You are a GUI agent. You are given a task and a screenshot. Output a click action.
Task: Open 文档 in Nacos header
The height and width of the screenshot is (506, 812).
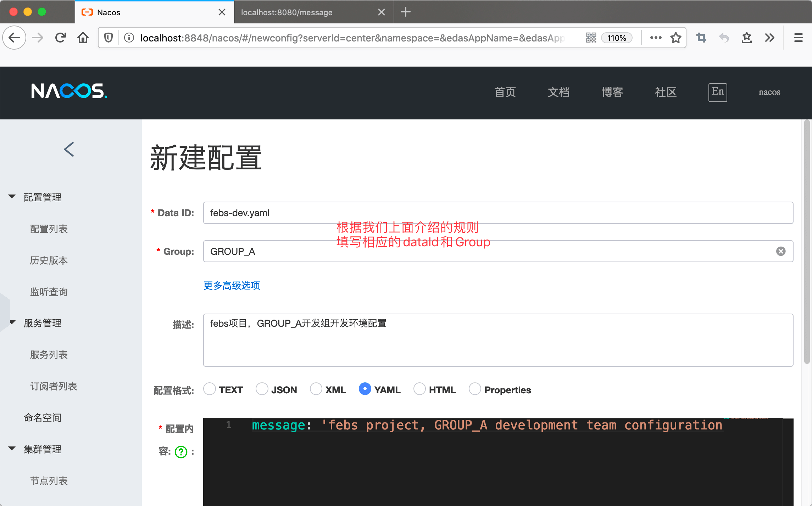point(558,92)
